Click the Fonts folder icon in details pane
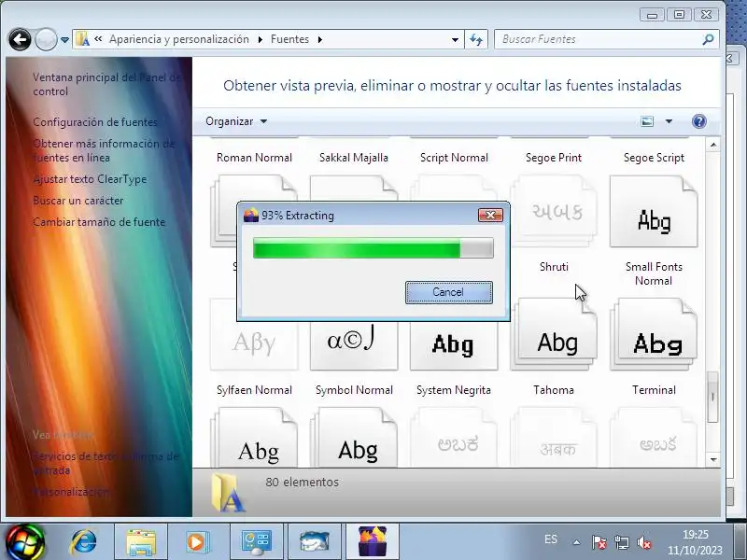This screenshot has width=747, height=560. tap(228, 493)
